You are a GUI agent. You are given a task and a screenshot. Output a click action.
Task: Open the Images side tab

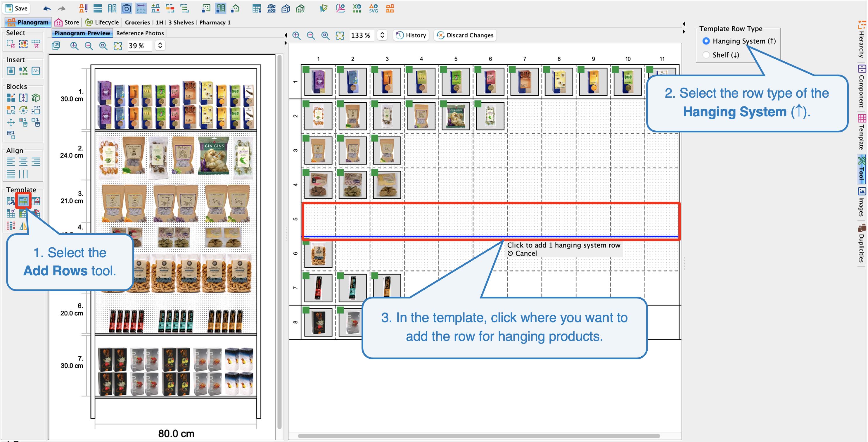pyautogui.click(x=862, y=202)
